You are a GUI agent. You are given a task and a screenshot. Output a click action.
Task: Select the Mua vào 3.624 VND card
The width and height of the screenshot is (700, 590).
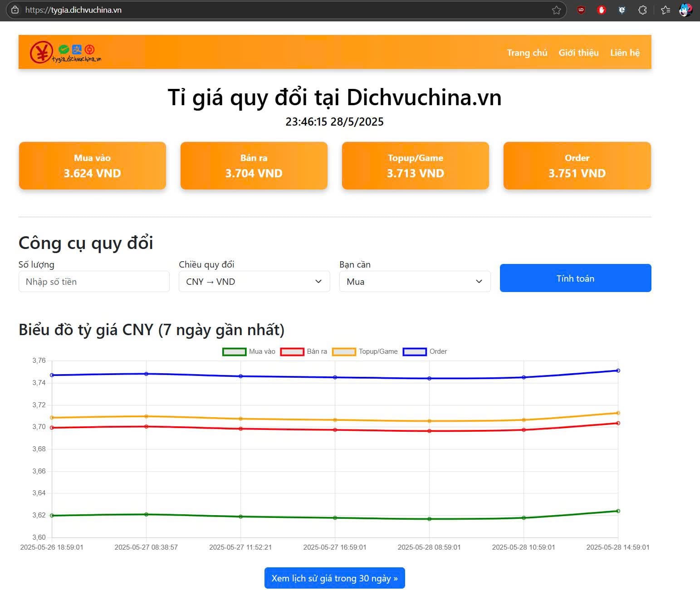click(x=93, y=166)
